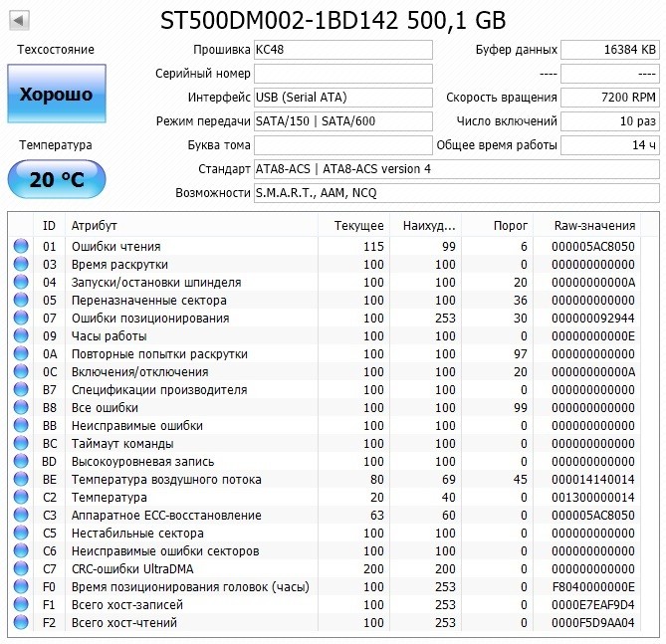The width and height of the screenshot is (666, 644).
Task: Click the status icon of row 09 Часы работы
Action: pyautogui.click(x=21, y=335)
